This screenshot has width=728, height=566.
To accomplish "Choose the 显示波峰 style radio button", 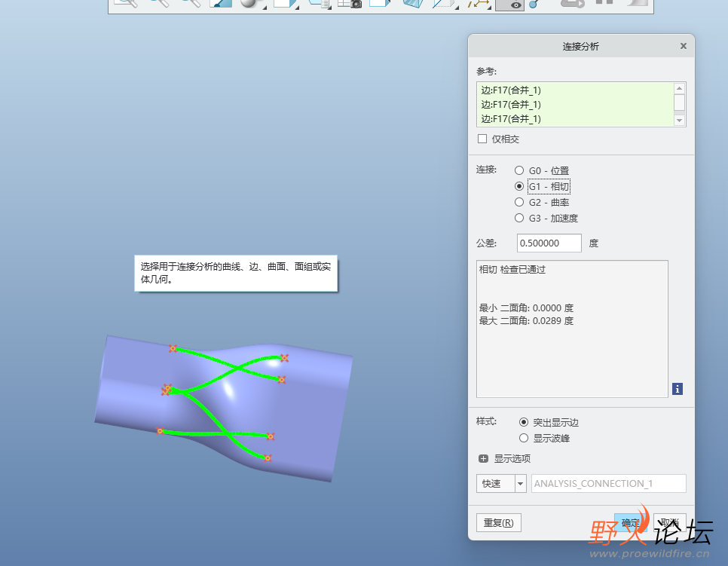I will tap(525, 438).
